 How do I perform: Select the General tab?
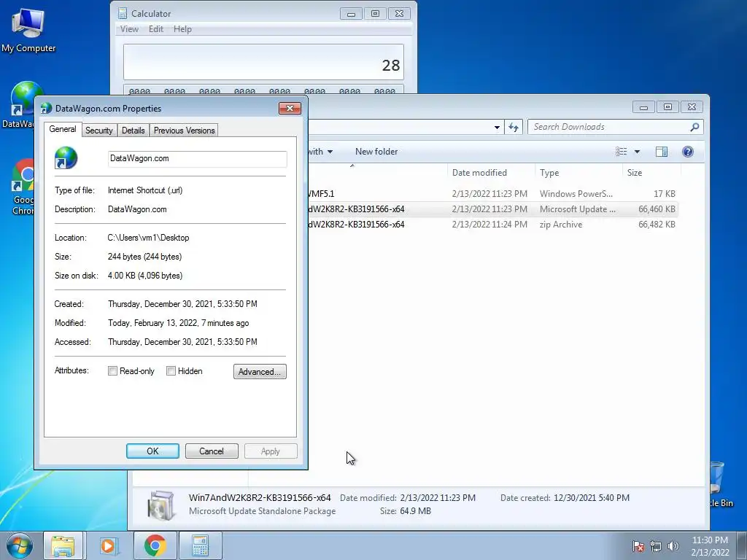63,129
